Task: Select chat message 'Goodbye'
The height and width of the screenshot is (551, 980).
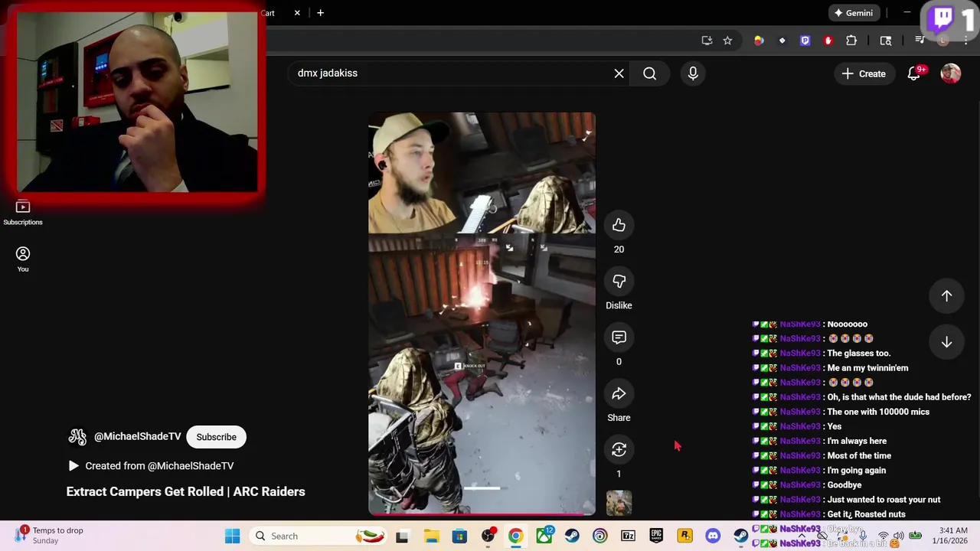Action: pos(844,485)
